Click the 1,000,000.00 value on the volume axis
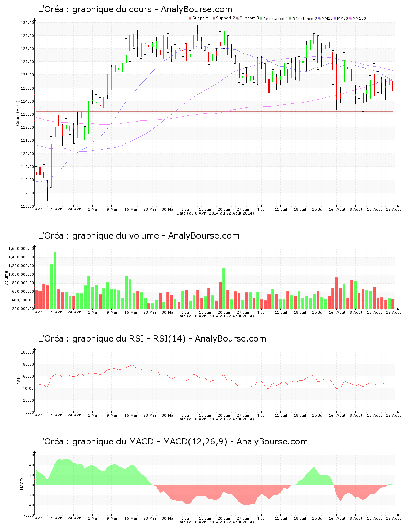The image size is (412, 532). pyautogui.click(x=21, y=275)
